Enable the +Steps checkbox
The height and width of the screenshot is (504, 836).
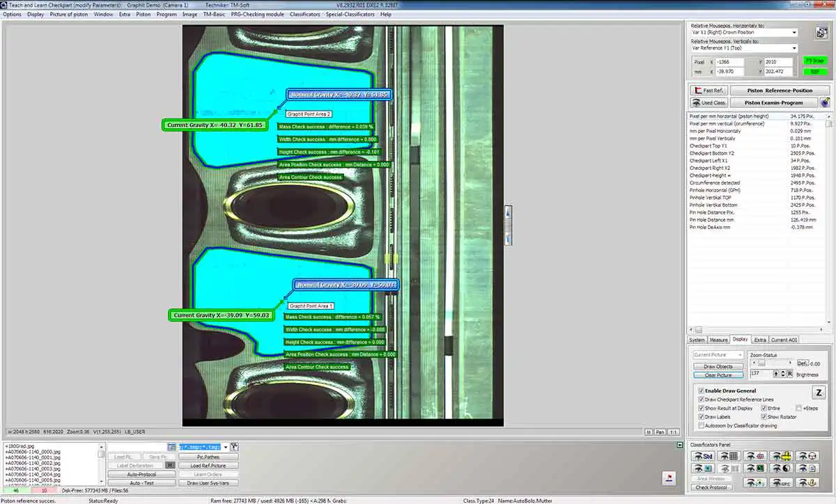[798, 408]
